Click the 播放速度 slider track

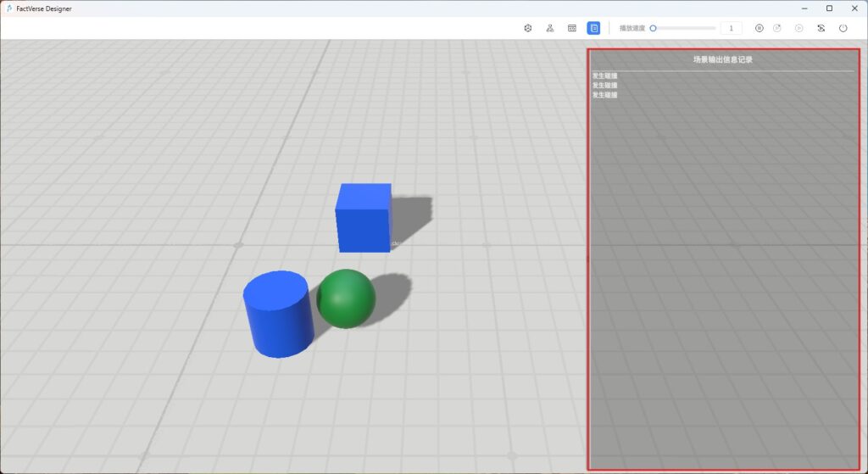(687, 28)
